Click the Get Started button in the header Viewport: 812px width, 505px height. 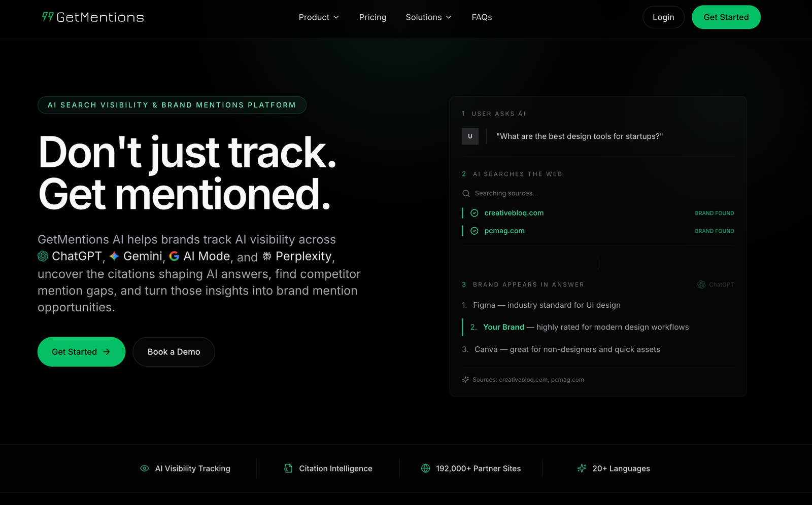pyautogui.click(x=726, y=17)
